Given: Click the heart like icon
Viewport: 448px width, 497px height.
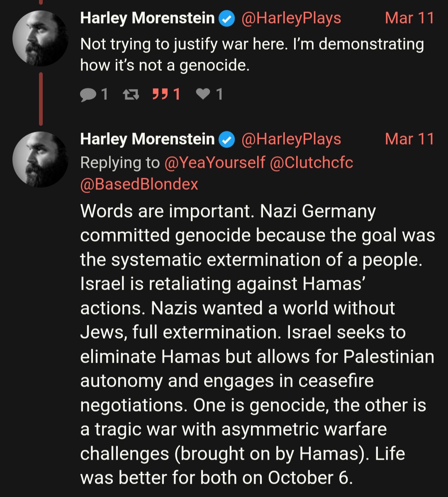Looking at the screenshot, I should [x=203, y=95].
